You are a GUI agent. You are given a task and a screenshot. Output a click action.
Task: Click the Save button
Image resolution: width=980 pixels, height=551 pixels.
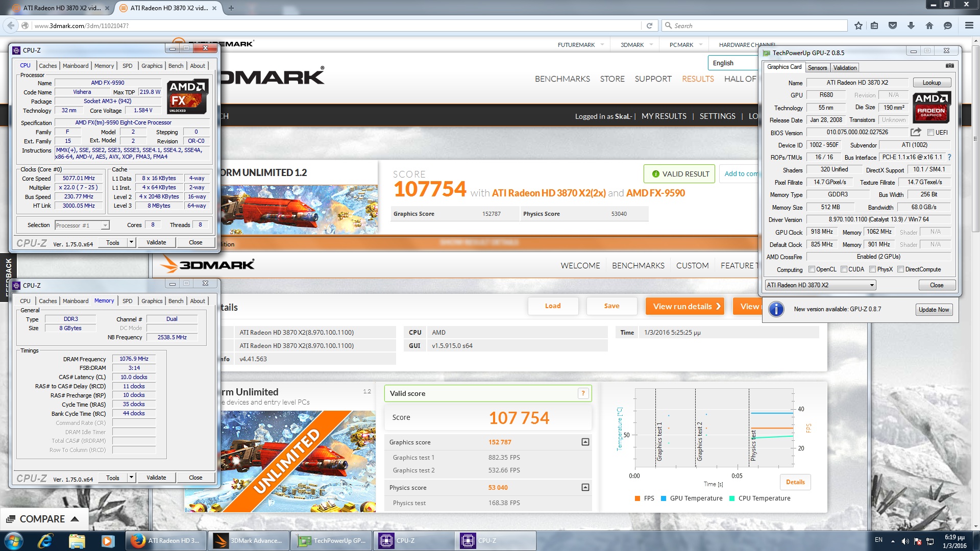[x=611, y=306]
